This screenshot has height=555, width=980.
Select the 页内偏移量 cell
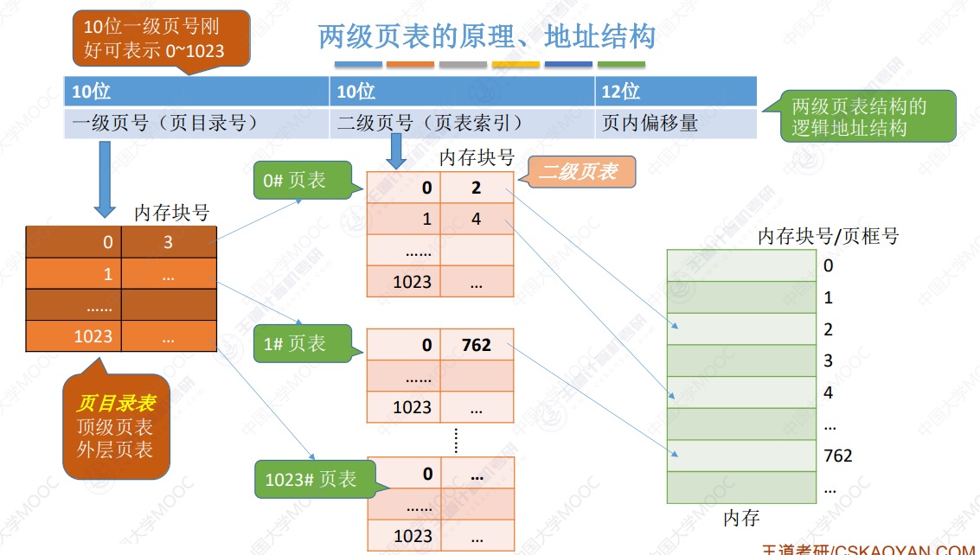[x=676, y=123]
